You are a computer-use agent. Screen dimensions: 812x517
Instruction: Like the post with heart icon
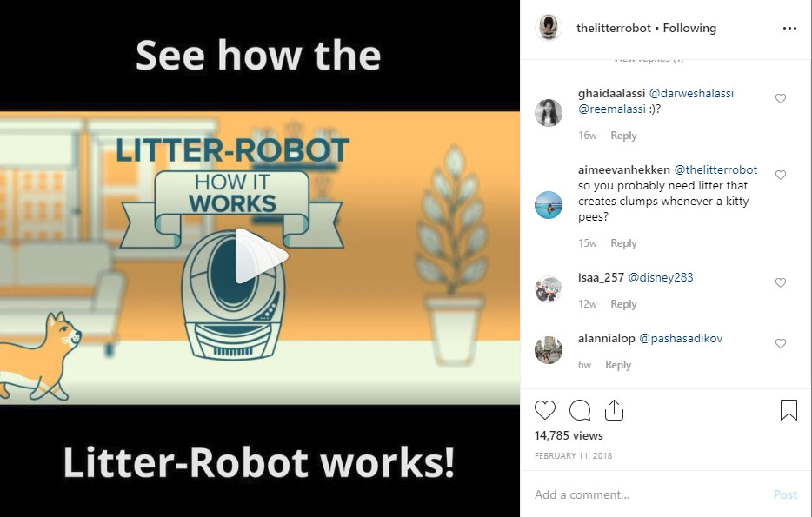click(545, 410)
